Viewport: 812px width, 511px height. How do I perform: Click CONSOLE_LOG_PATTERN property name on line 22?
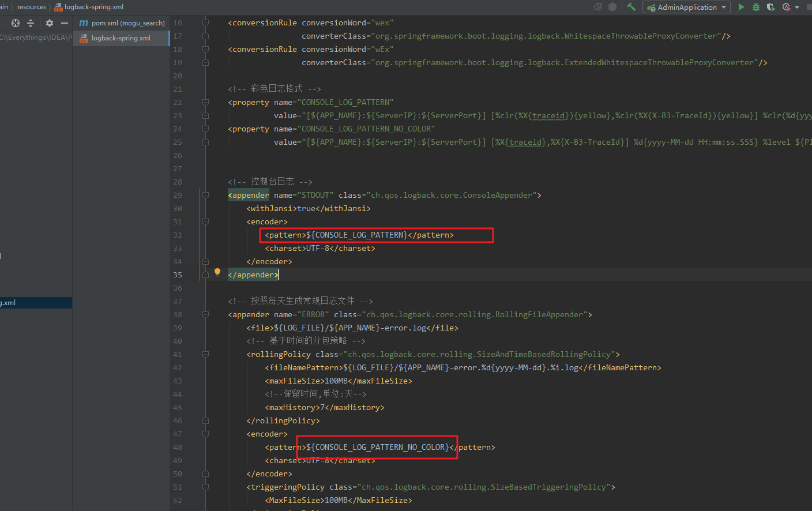point(345,103)
